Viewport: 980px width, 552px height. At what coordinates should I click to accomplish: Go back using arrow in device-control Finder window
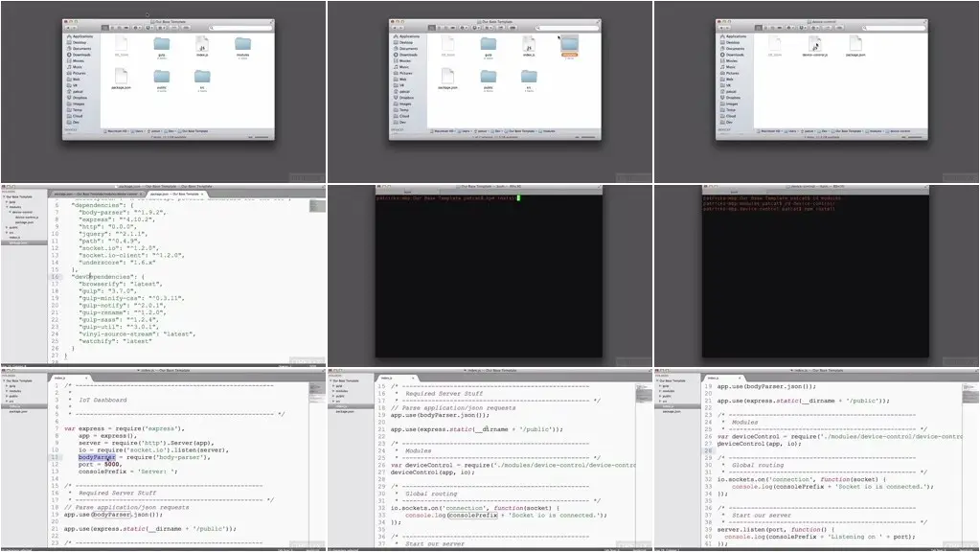pyautogui.click(x=720, y=28)
